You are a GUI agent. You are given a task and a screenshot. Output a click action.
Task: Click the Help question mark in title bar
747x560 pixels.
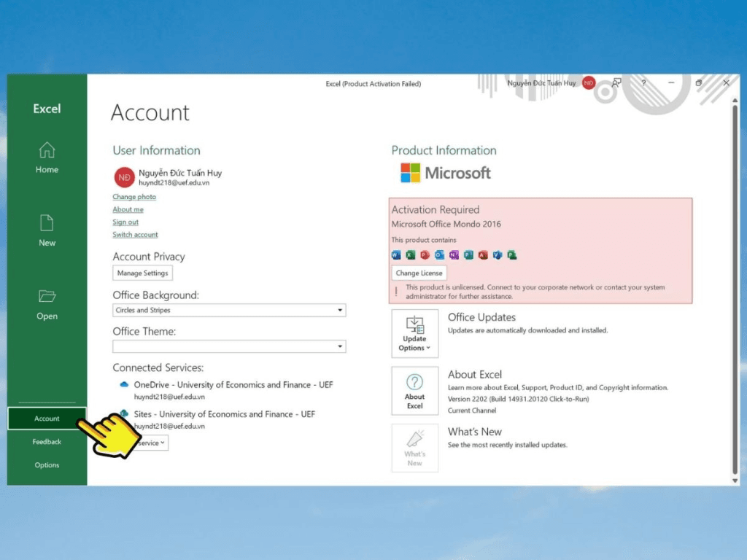point(643,83)
